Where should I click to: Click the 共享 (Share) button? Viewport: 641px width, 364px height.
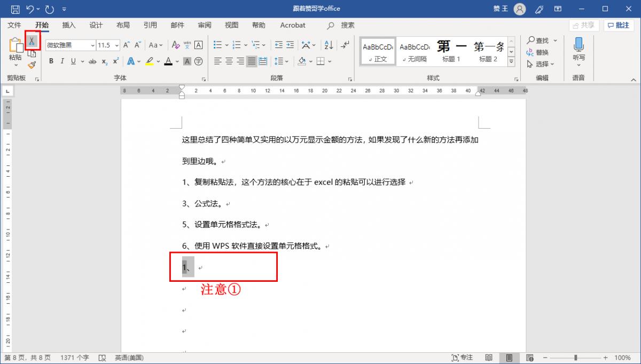point(582,25)
